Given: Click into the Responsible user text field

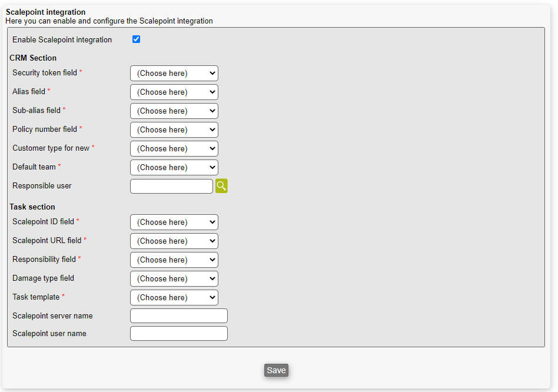Looking at the screenshot, I should pos(171,187).
